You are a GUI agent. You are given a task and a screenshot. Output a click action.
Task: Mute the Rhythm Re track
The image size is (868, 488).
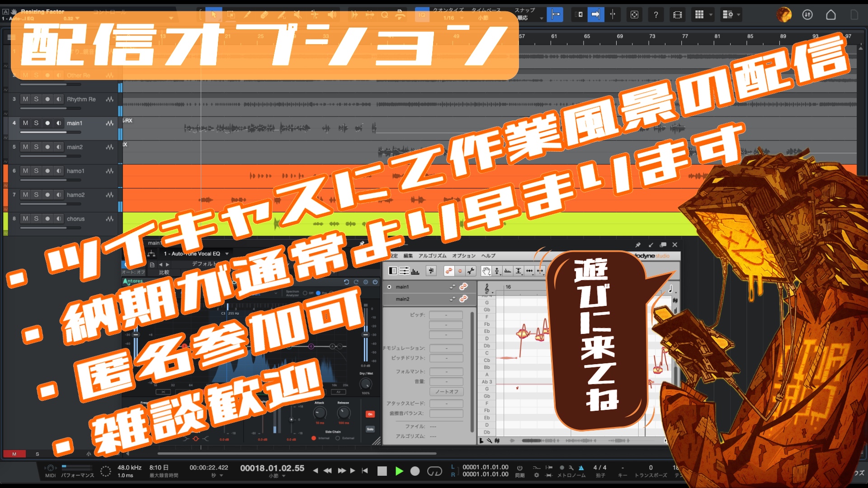[25, 99]
